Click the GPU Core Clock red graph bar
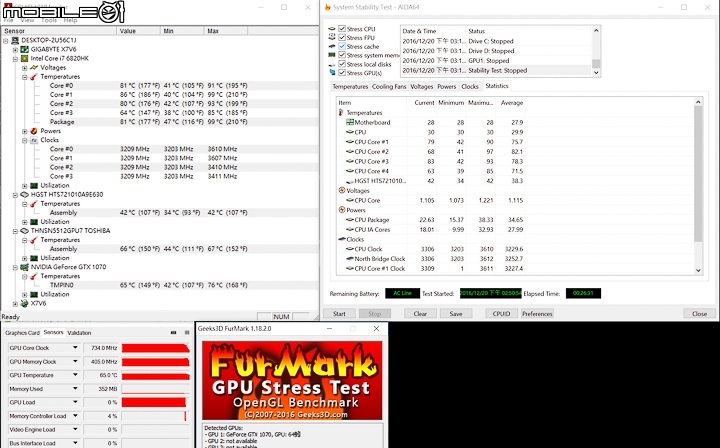The image size is (720, 448). pyautogui.click(x=156, y=348)
